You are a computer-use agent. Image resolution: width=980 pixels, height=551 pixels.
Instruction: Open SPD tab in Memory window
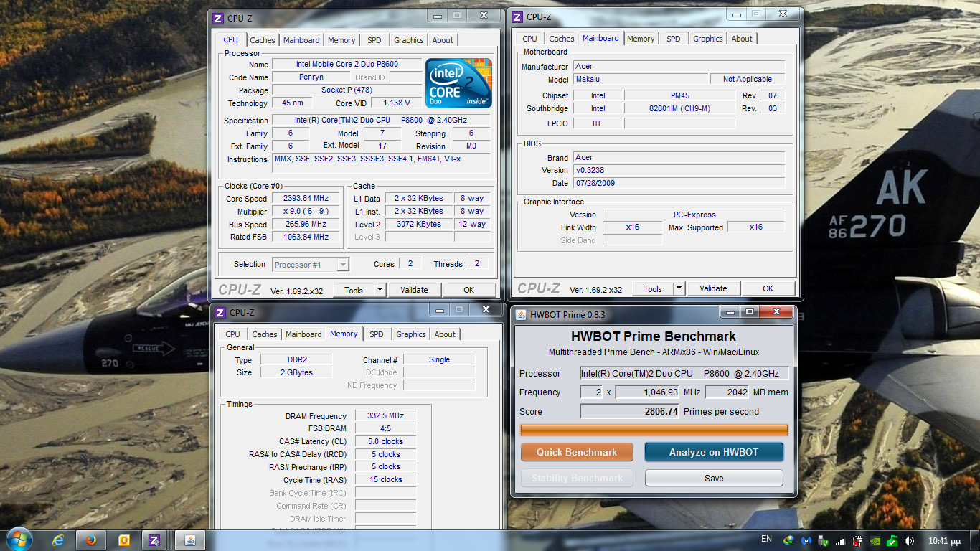pos(376,334)
